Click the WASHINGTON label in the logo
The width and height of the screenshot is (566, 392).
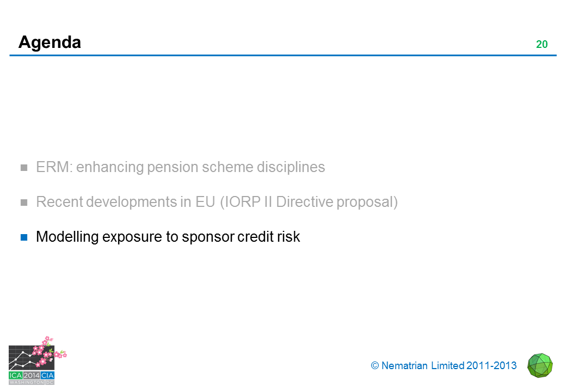tap(27, 382)
